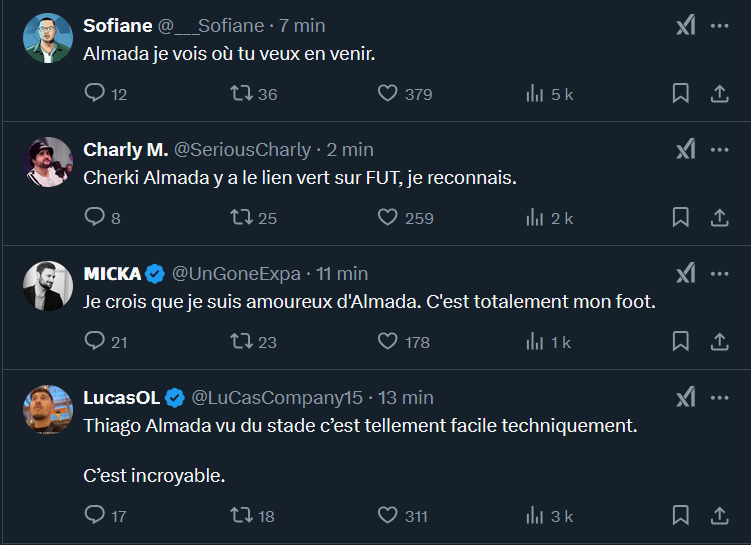Open more options on Sofiane's tweet
This screenshot has height=545, width=751.
(x=719, y=26)
